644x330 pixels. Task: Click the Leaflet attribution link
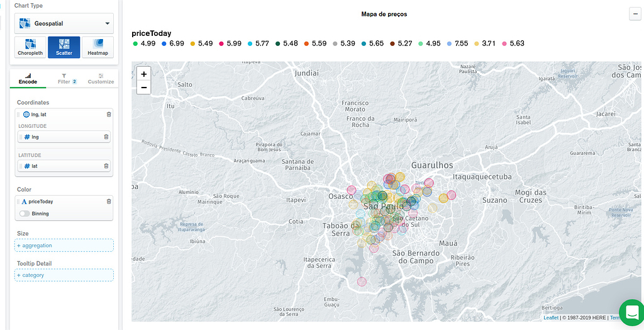click(x=550, y=317)
